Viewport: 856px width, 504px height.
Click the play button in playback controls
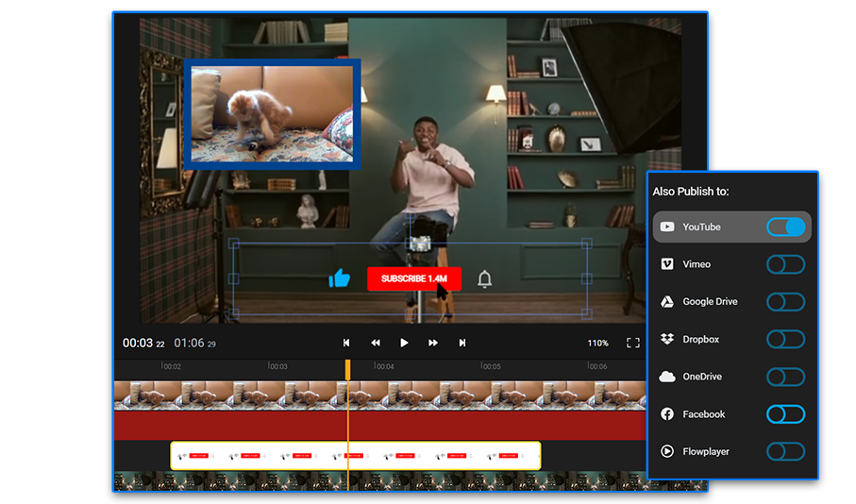tap(404, 343)
